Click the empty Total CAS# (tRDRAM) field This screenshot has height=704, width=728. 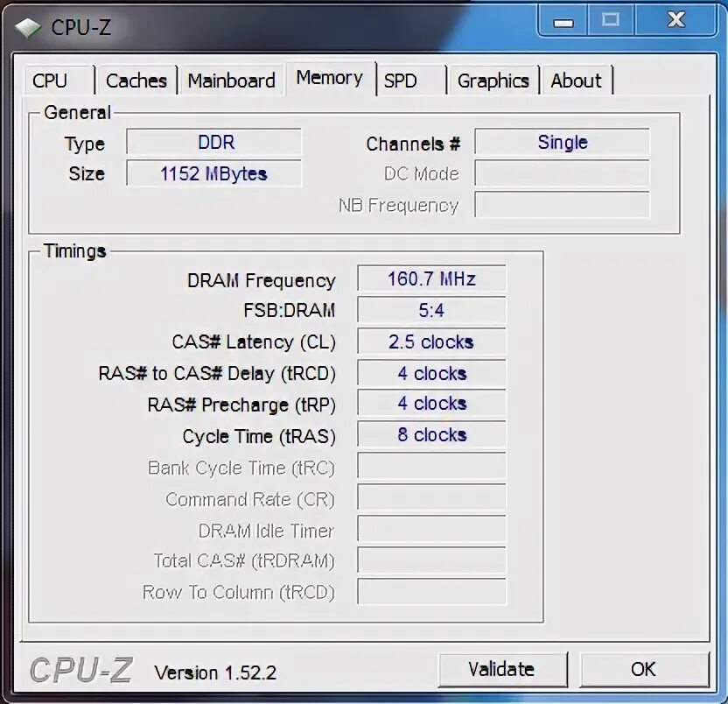click(x=431, y=560)
